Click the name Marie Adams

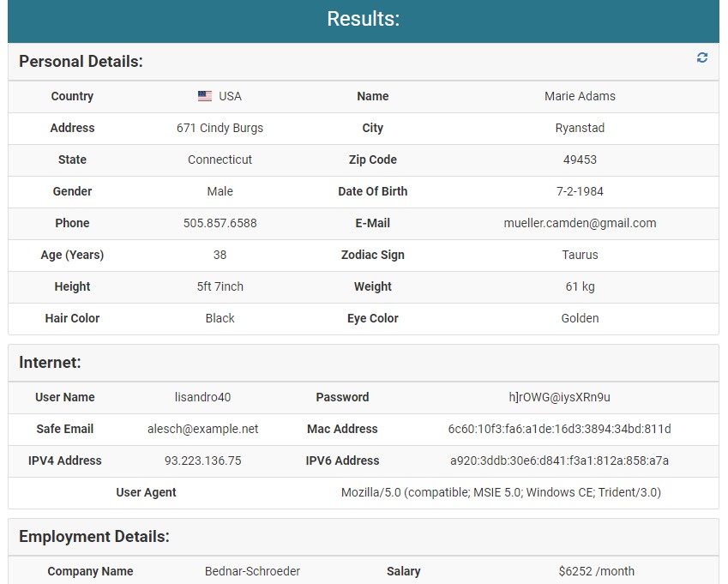(581, 96)
